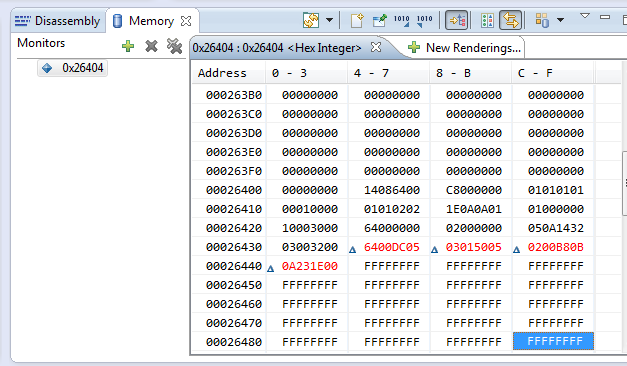
Task: Add a memory monitor with green plus
Action: [128, 46]
